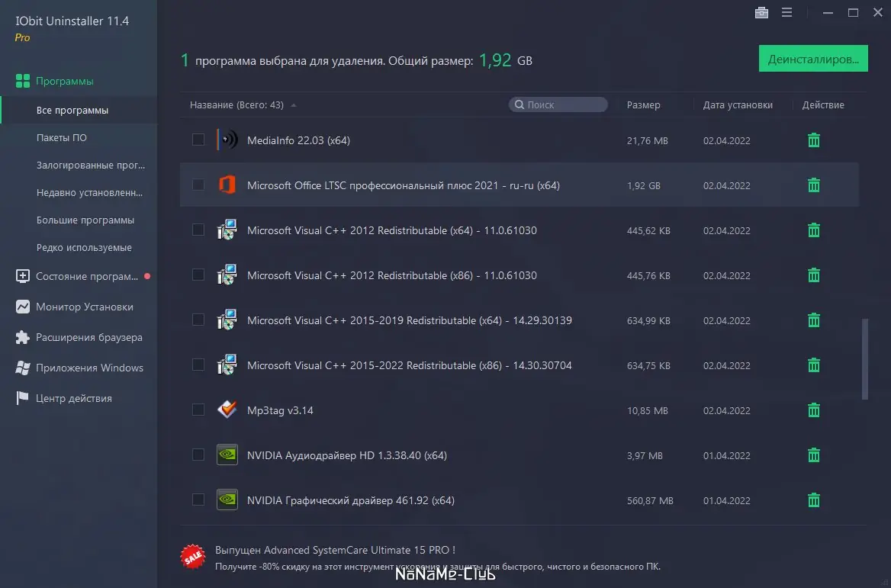Open Пакеты ПО in the sidebar
Viewport: 891px width, 588px height.
coord(61,137)
